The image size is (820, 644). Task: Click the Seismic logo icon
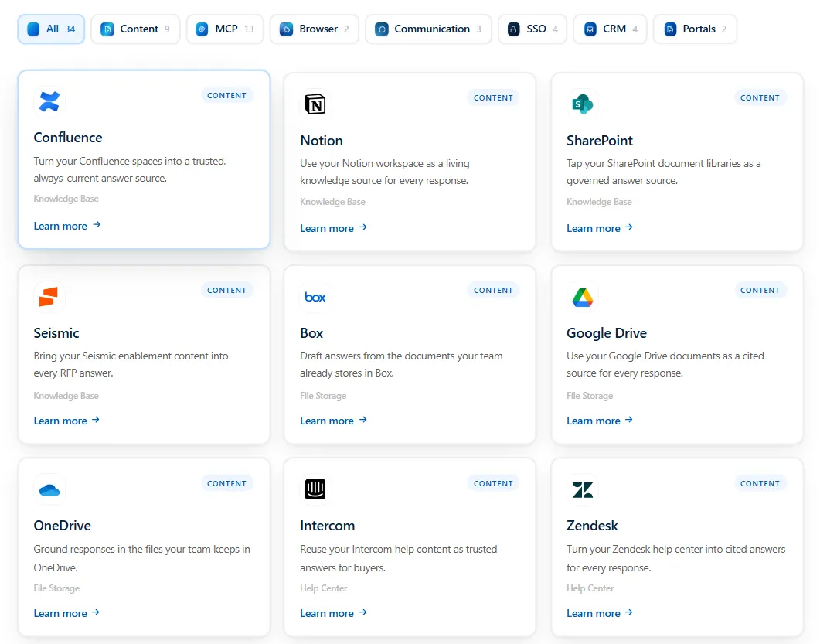[x=49, y=297]
